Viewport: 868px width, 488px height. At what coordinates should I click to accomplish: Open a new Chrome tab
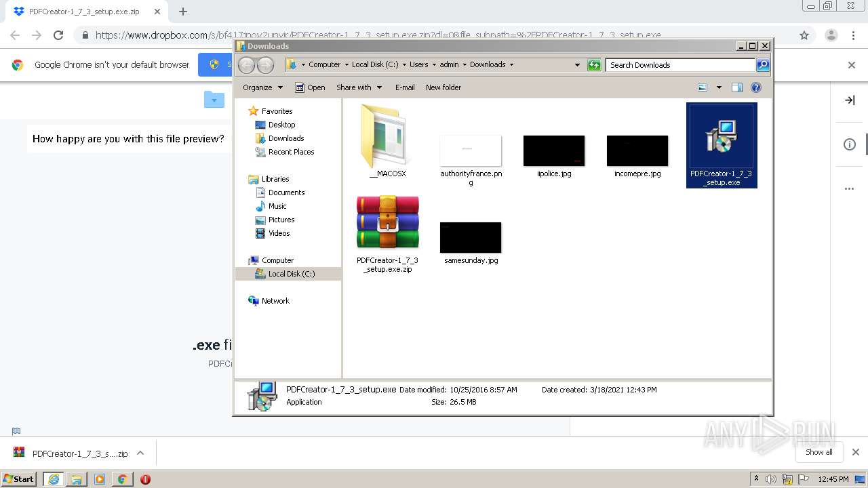tap(182, 12)
